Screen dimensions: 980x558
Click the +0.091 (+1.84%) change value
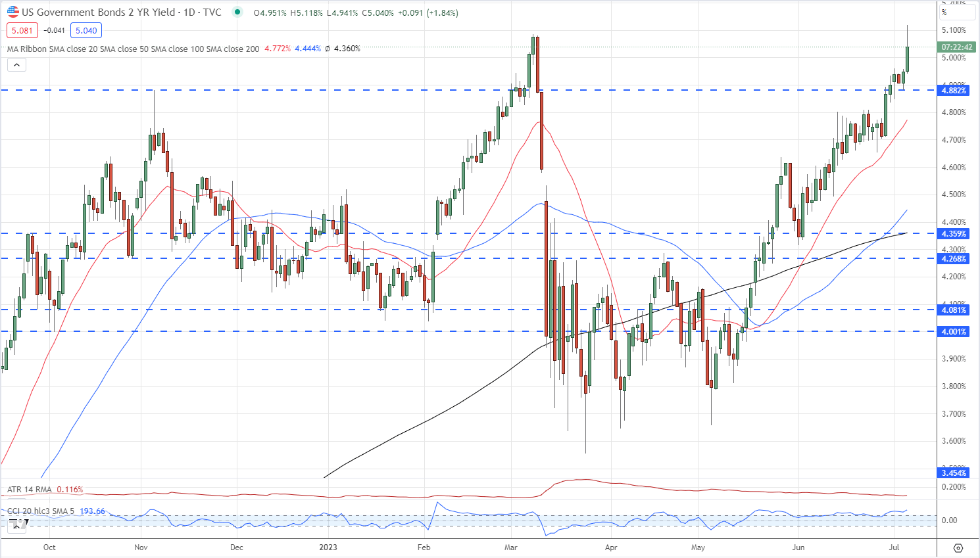[428, 12]
